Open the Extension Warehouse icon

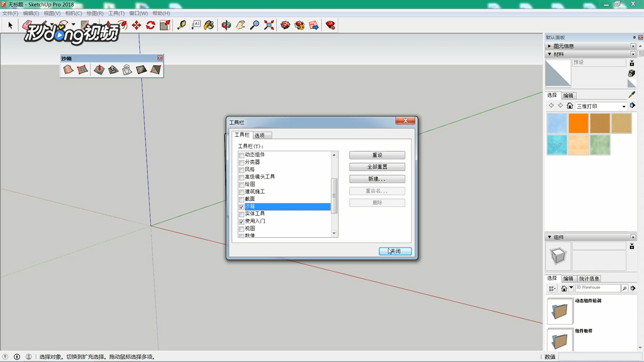pyautogui.click(x=299, y=25)
